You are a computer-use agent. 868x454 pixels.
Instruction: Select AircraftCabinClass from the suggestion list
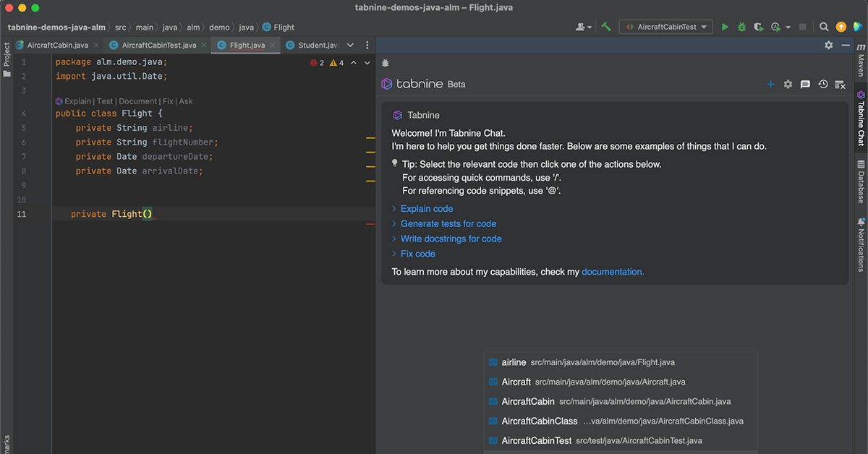coord(539,421)
